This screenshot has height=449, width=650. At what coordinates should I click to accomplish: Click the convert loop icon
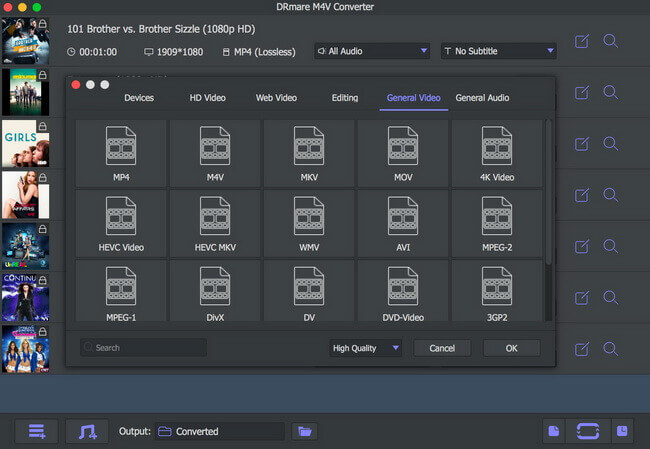click(588, 431)
